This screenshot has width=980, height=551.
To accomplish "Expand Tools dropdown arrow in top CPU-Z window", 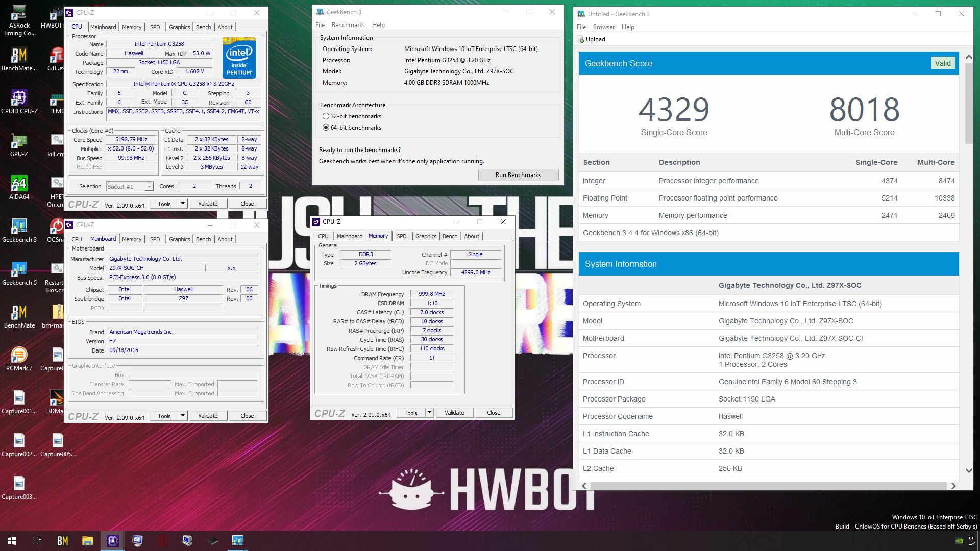I will [x=183, y=204].
